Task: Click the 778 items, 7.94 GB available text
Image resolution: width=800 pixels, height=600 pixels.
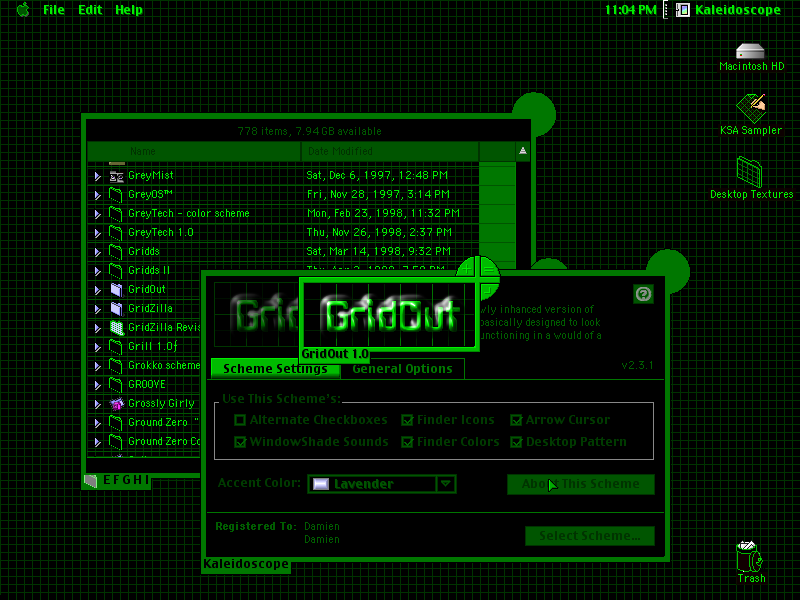Action: tap(309, 131)
